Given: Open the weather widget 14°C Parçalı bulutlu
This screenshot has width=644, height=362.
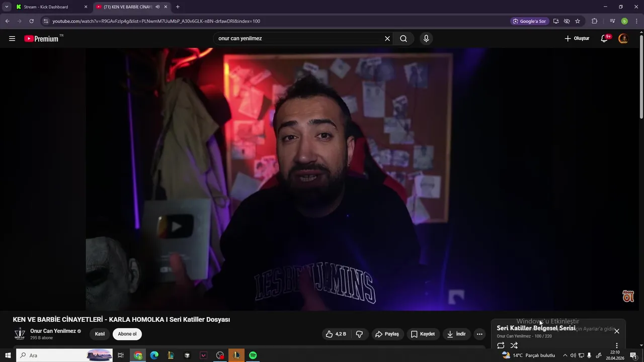Looking at the screenshot, I should [528, 355].
